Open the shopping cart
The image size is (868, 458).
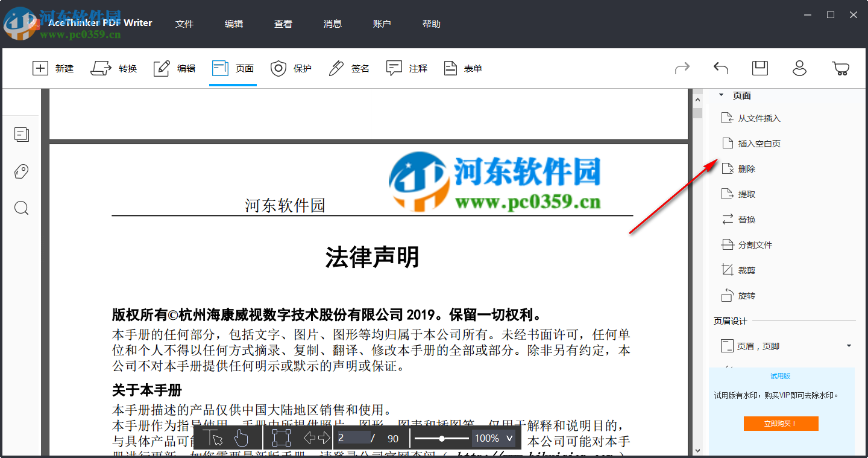[x=839, y=68]
